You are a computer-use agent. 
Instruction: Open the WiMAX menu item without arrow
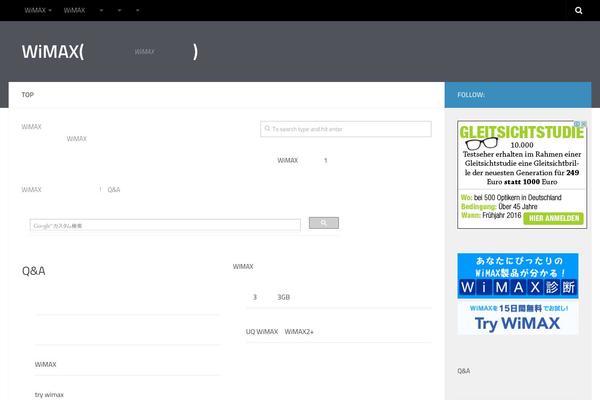click(x=74, y=10)
